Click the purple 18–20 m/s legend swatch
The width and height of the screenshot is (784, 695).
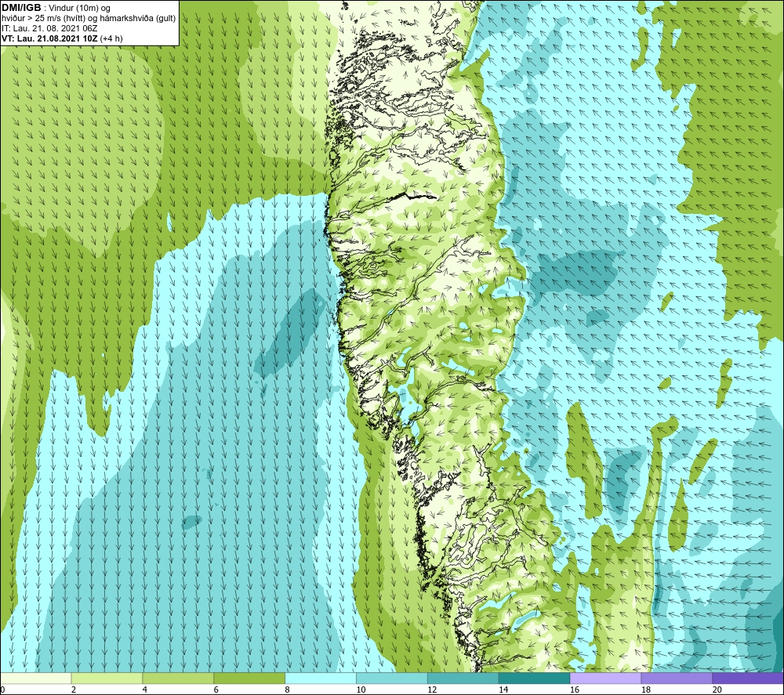[x=677, y=678]
